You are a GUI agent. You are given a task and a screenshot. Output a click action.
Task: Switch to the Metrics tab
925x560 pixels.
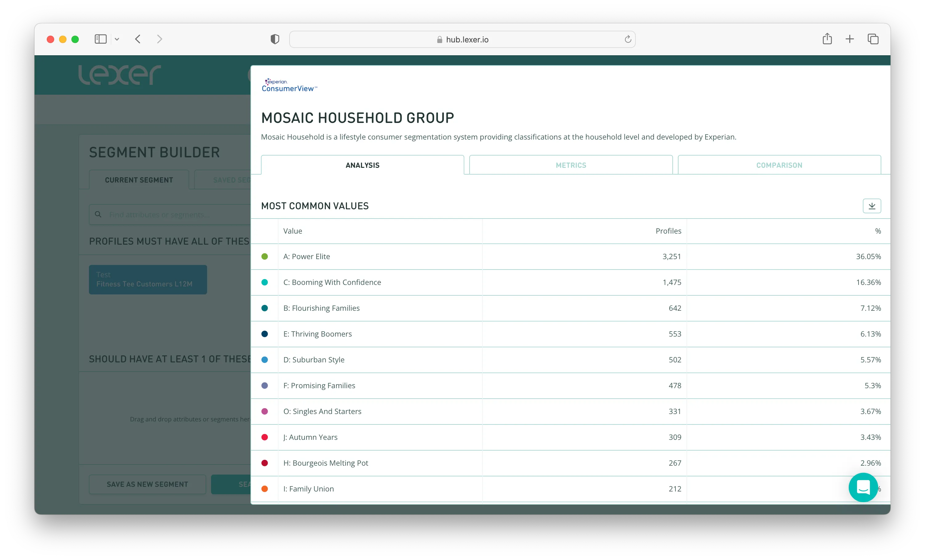571,165
